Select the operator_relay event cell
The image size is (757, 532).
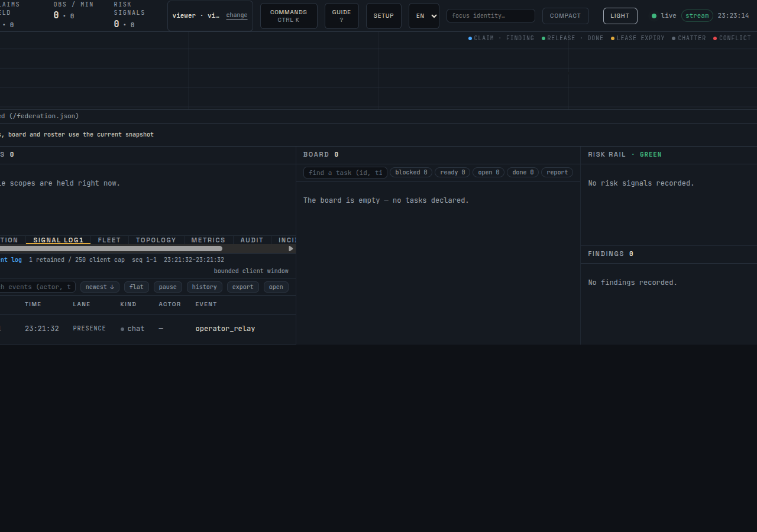pyautogui.click(x=225, y=329)
